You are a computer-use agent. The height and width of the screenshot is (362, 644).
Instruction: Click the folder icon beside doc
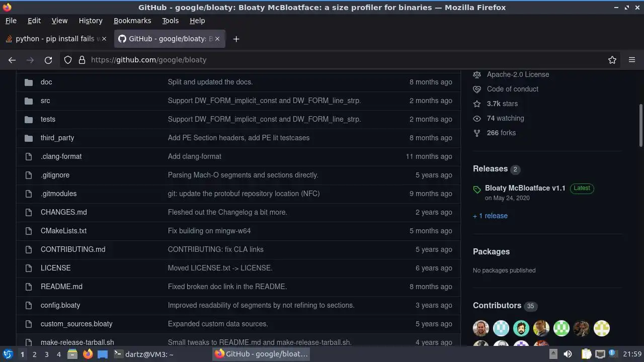pos(29,82)
